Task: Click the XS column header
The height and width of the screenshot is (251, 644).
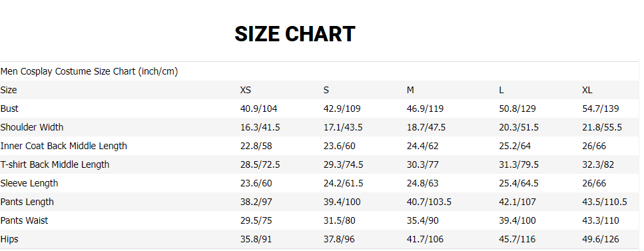Action: (x=246, y=90)
